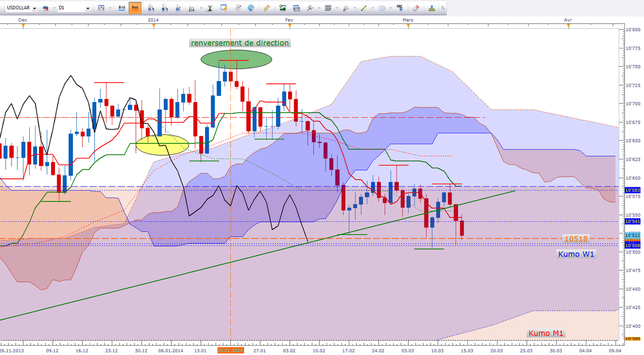Expand the chart type dropdown arrow
Viewport: 644px width, 355px height.
tap(109, 8)
